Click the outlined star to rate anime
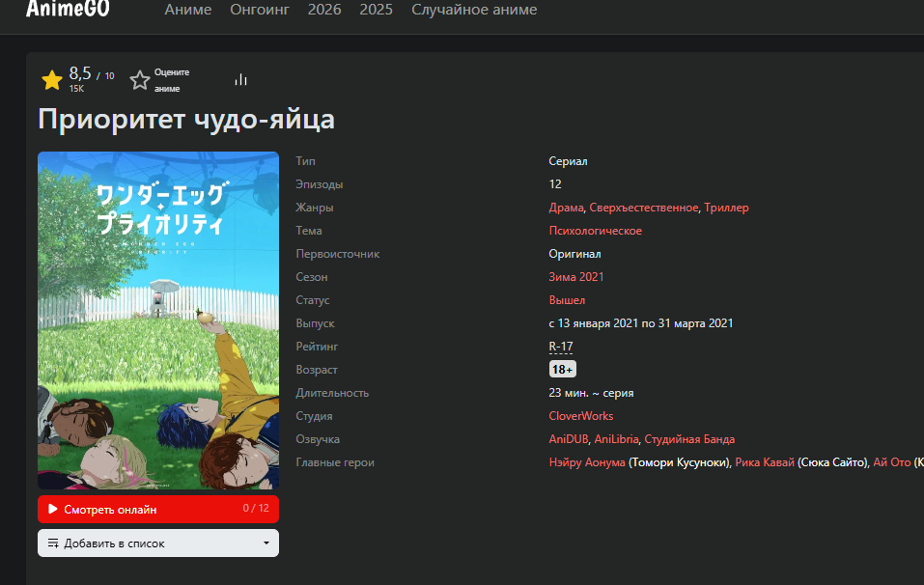This screenshot has width=924, height=585. point(140,80)
